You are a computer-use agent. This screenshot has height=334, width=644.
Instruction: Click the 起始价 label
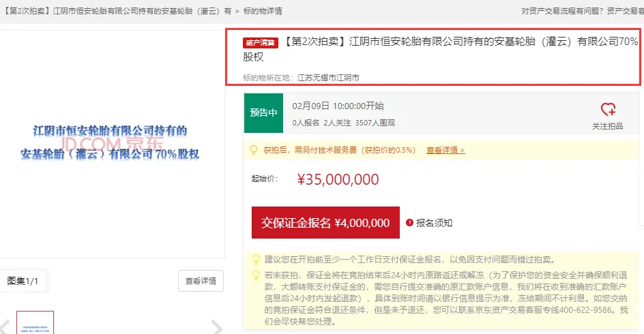[x=265, y=179]
